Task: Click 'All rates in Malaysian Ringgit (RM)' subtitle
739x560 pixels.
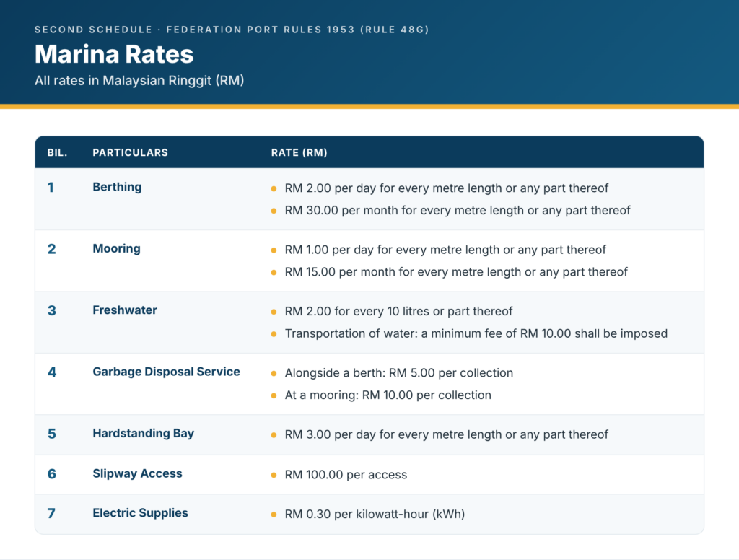Action: pos(139,81)
